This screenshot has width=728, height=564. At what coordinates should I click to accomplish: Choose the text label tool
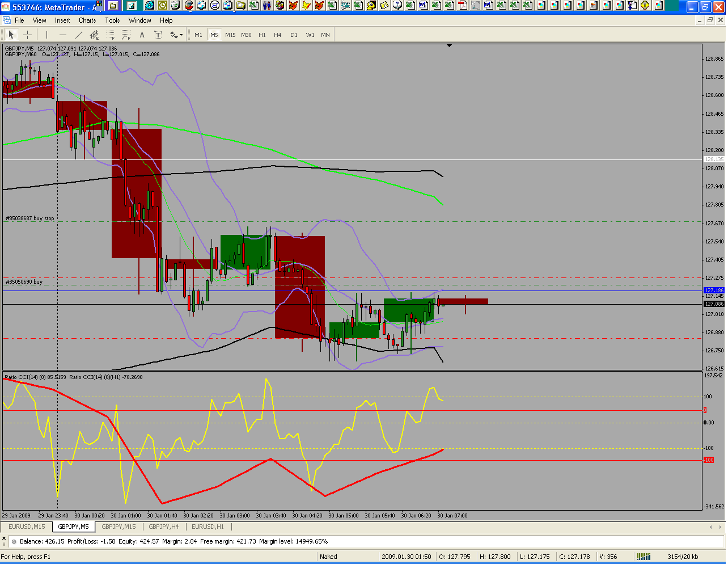pyautogui.click(x=158, y=35)
